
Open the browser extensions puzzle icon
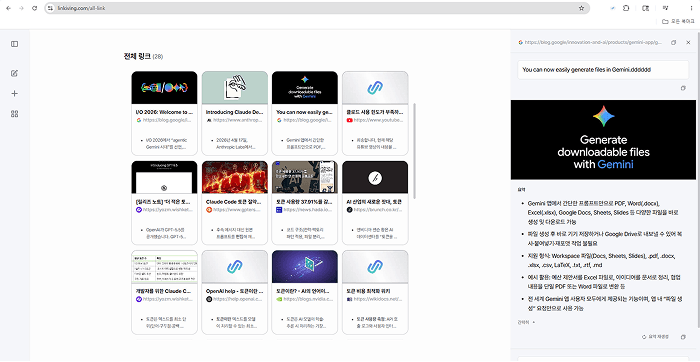click(x=626, y=8)
